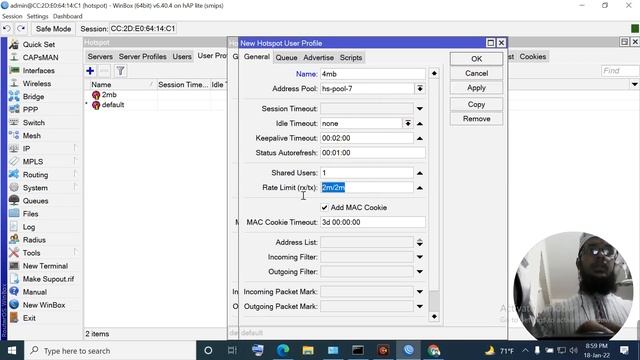Image resolution: width=640 pixels, height=360 pixels.
Task: Click Make Supout.rif
Action: pyautogui.click(x=48, y=279)
